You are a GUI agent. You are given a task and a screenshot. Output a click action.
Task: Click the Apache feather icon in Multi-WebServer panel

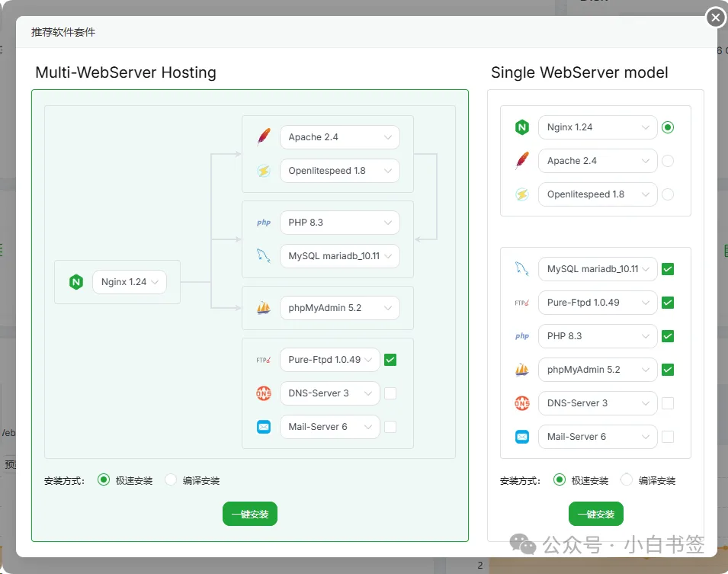click(x=264, y=137)
